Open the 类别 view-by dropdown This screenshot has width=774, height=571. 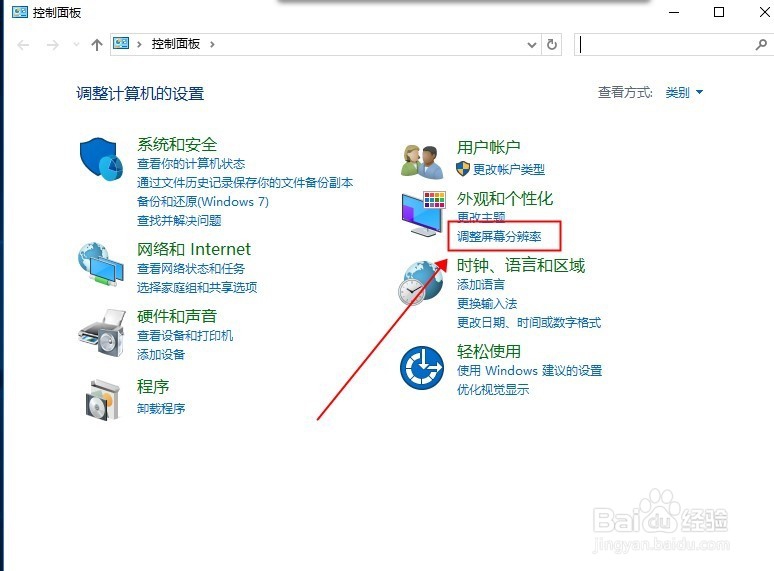click(684, 92)
